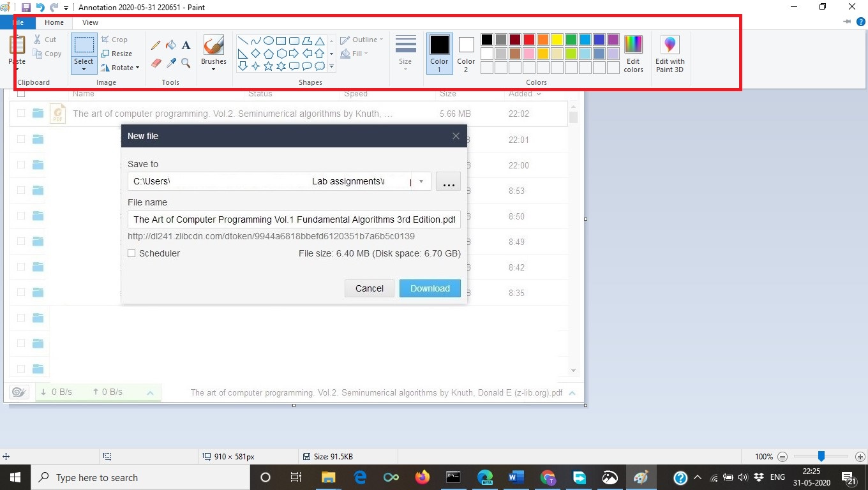Image resolution: width=868 pixels, height=490 pixels.
Task: Click the taskbar search box
Action: [x=140, y=477]
